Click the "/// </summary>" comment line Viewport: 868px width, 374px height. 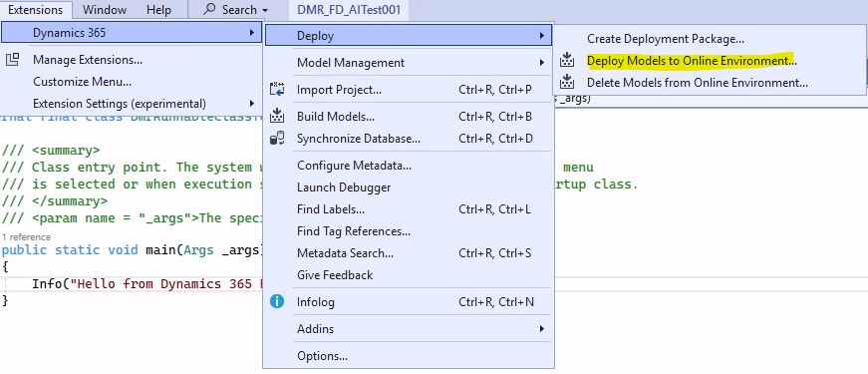(x=55, y=200)
